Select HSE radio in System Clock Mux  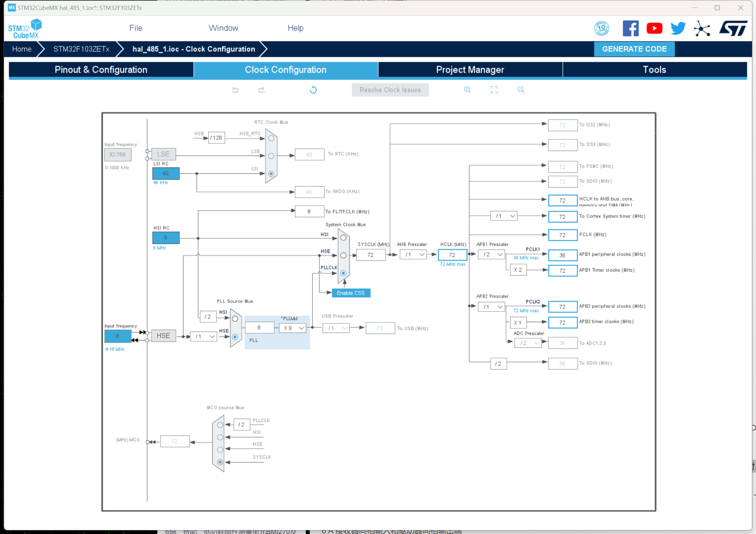pyautogui.click(x=343, y=255)
